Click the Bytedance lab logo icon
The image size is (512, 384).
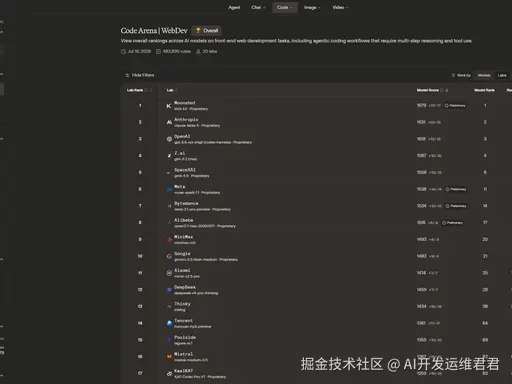coord(169,206)
